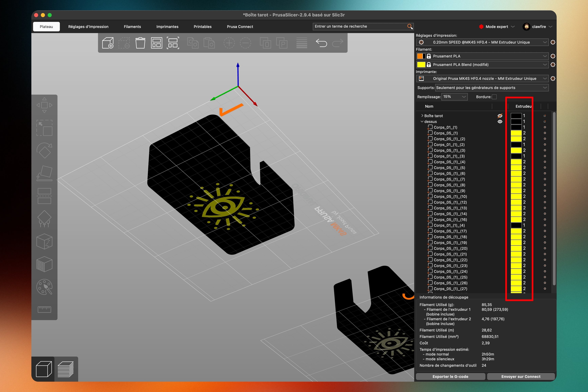Click Exporter le G-code button
588x392 pixels.
coord(450,377)
